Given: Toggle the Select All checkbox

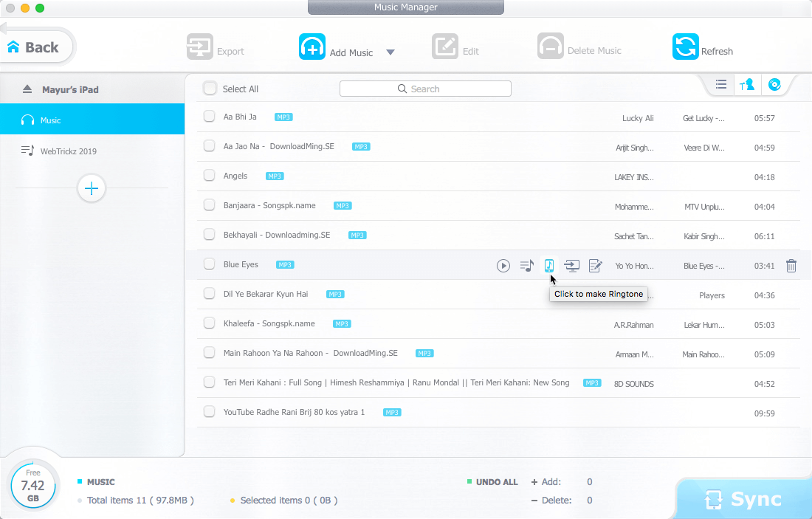Looking at the screenshot, I should (x=210, y=89).
